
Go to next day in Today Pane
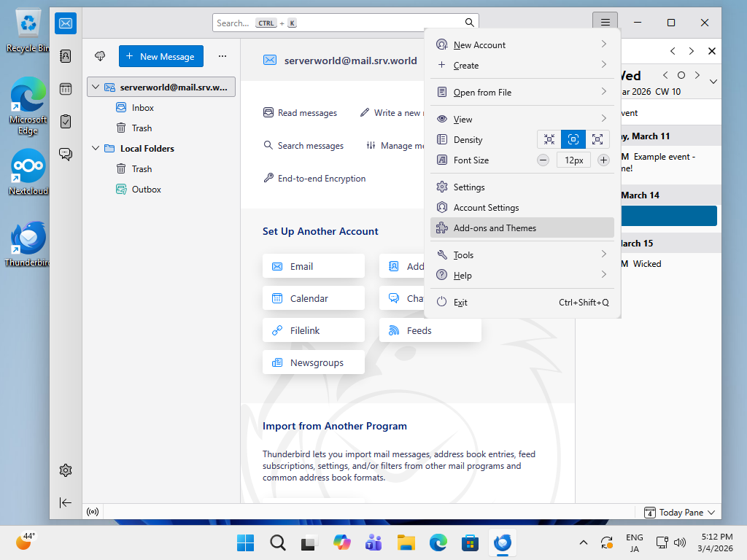click(697, 75)
